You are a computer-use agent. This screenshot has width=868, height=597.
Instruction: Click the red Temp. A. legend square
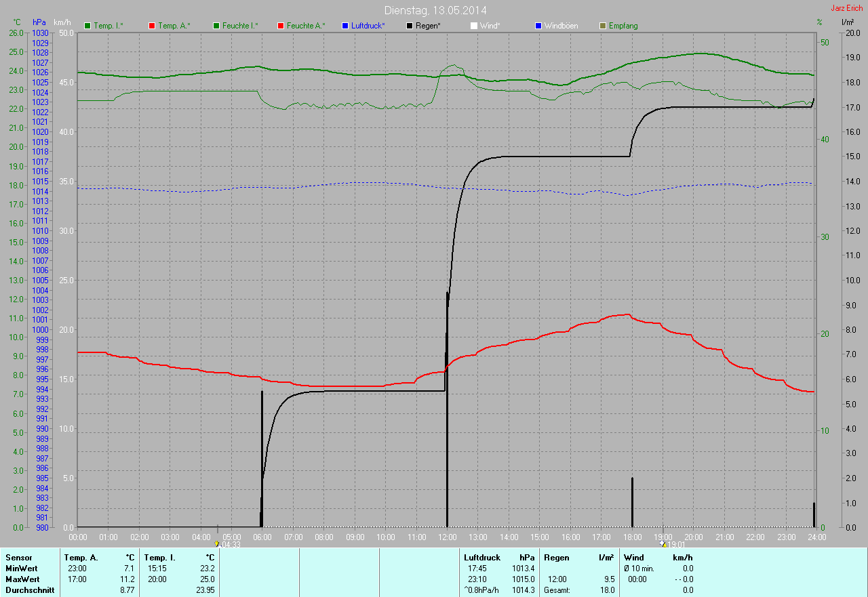152,26
